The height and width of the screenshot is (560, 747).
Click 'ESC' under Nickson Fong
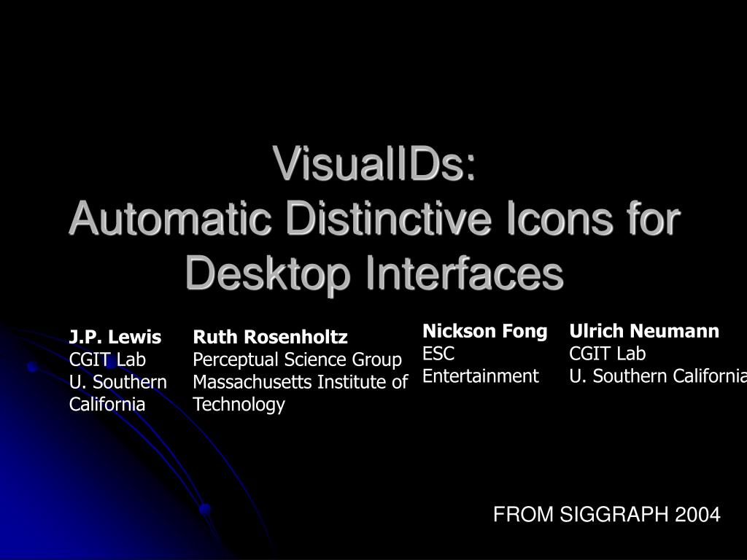tap(438, 354)
